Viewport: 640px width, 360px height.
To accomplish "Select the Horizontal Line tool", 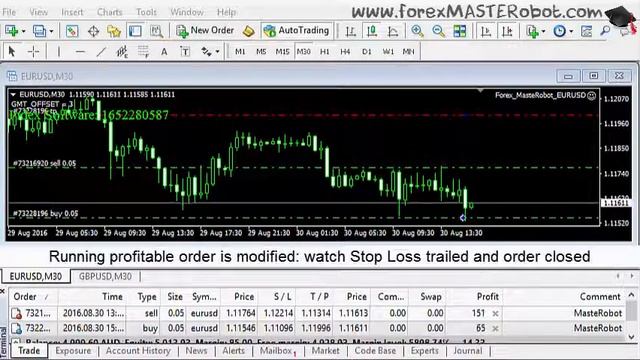I will (x=80, y=51).
